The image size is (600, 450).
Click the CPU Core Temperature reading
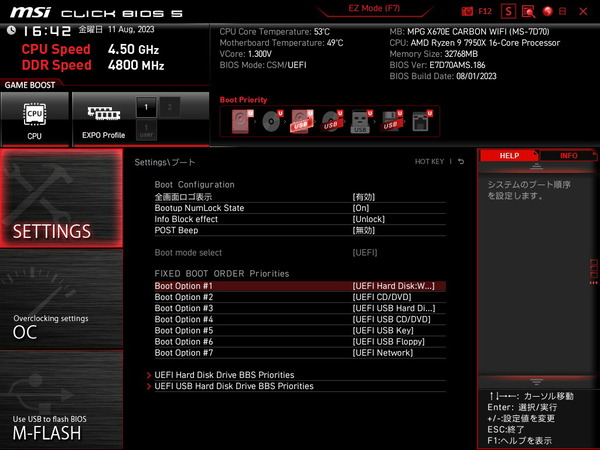click(x=275, y=32)
